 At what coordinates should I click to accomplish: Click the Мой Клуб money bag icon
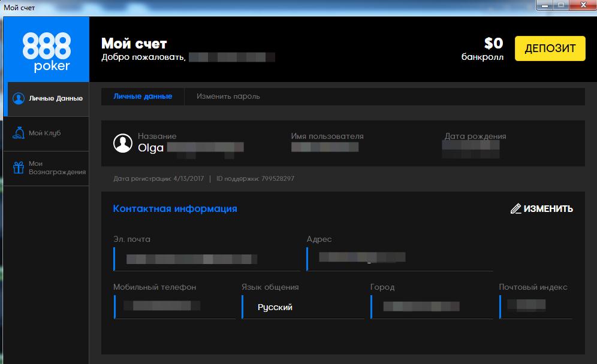pyautogui.click(x=19, y=133)
